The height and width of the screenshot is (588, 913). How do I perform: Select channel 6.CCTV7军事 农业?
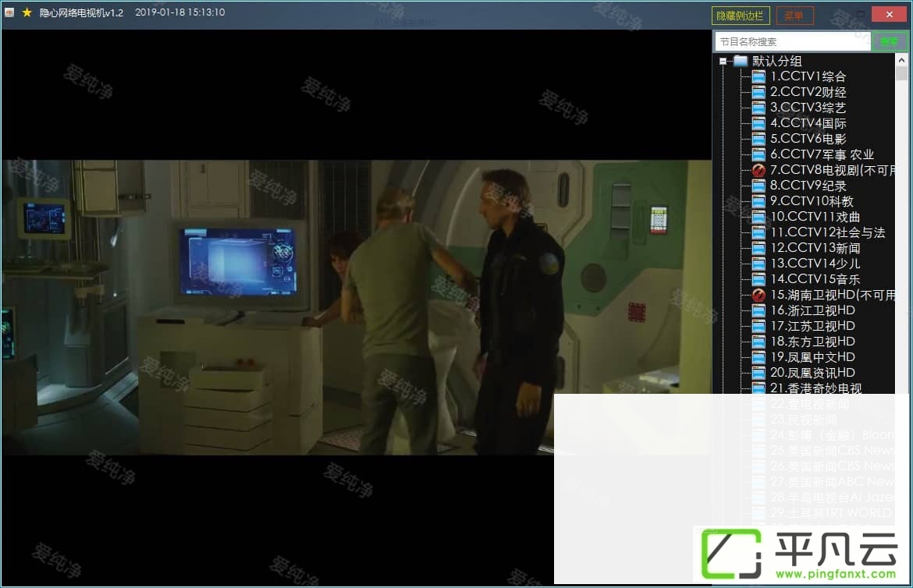click(x=822, y=154)
